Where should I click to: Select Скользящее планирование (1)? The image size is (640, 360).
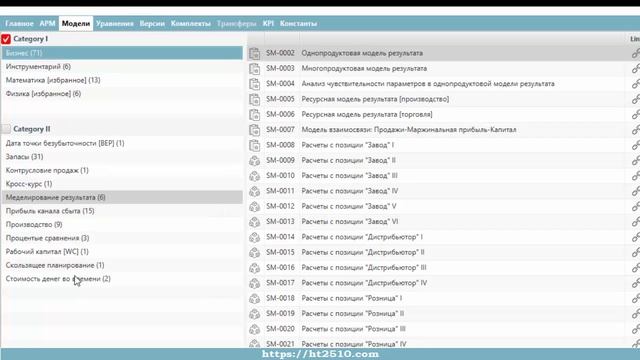tap(122, 265)
